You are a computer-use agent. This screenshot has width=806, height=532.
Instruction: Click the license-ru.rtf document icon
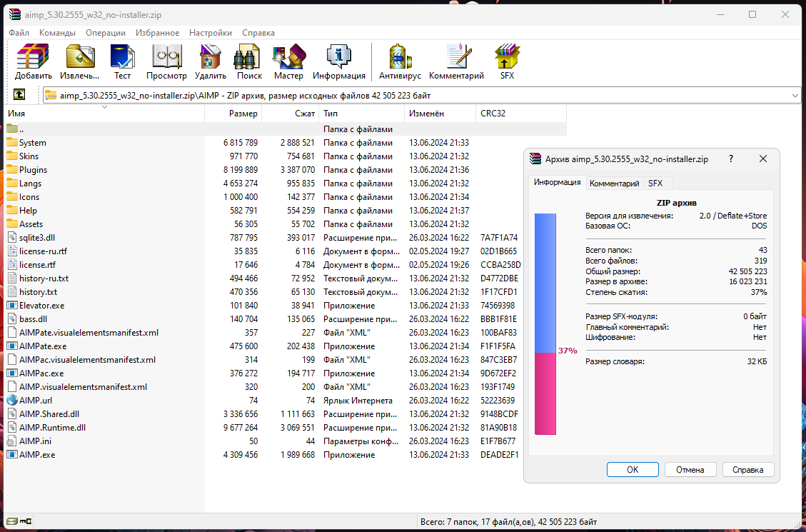12,251
